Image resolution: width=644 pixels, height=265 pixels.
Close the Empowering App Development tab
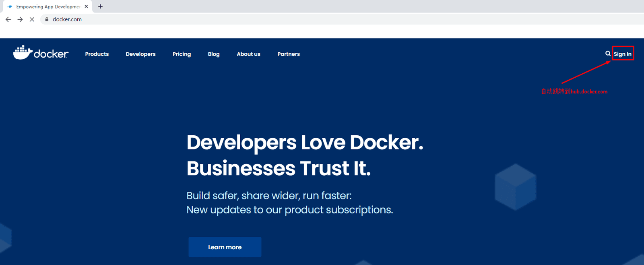[86, 6]
